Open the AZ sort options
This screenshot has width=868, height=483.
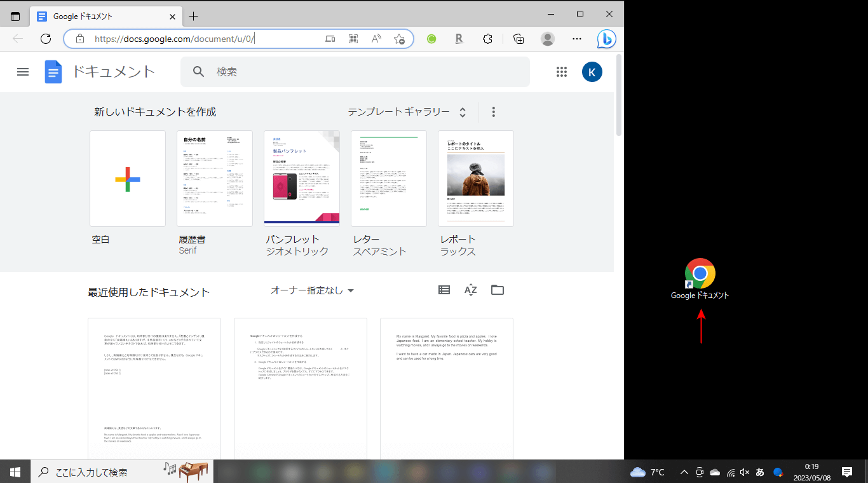point(471,290)
